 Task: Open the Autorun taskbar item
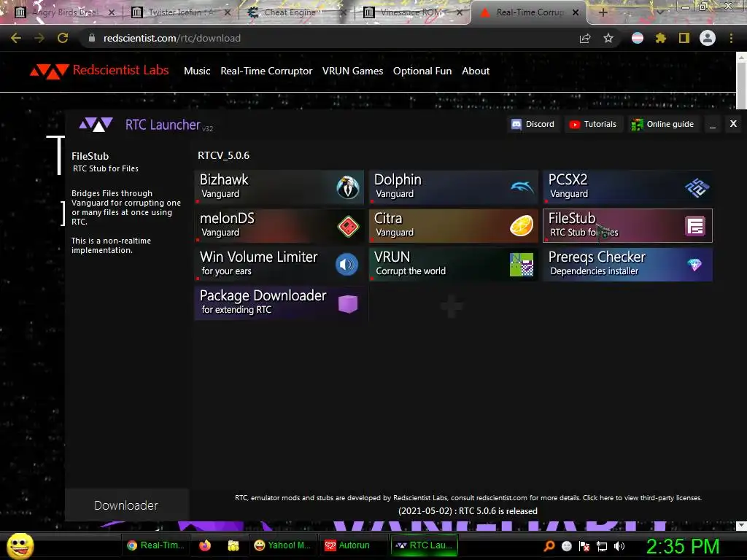tap(354, 545)
